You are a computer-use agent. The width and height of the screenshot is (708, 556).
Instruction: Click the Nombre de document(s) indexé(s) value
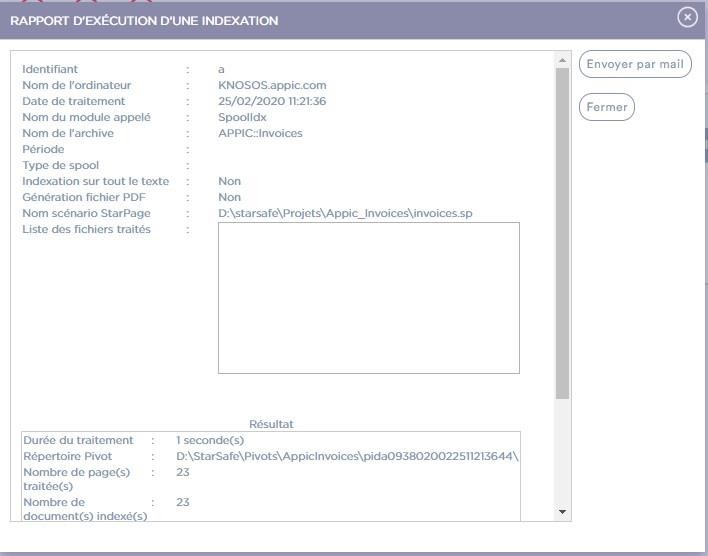coord(183,502)
